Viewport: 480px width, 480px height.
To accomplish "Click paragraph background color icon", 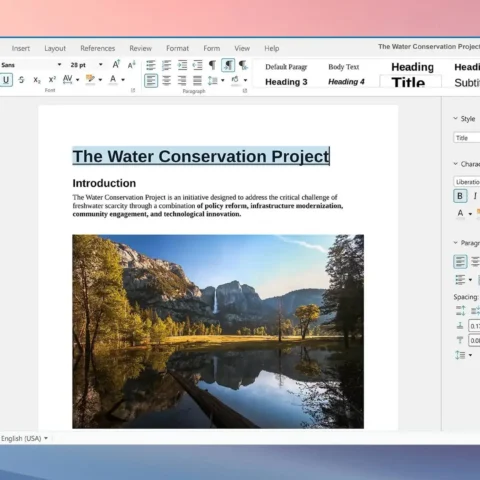I will pos(235,80).
